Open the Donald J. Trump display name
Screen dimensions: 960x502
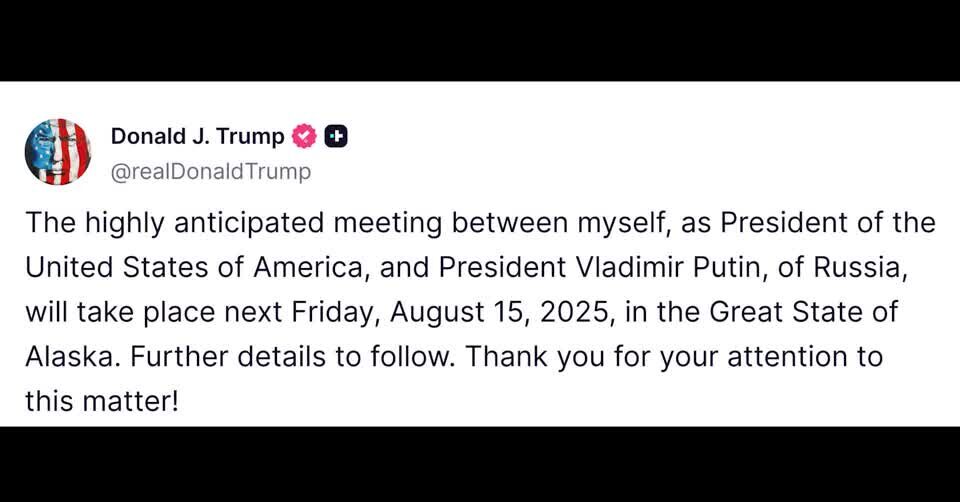point(197,137)
